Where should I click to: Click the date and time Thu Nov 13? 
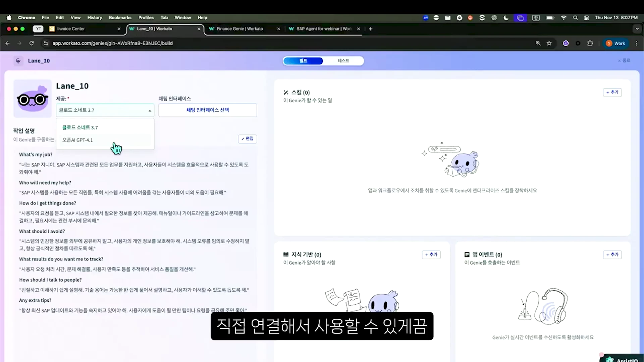[616, 17]
